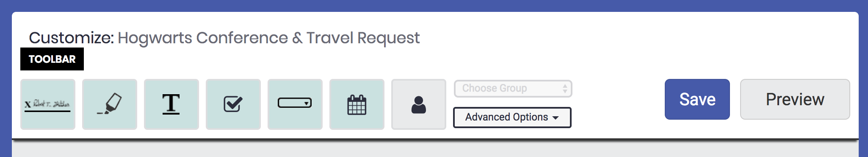Add a dropdown field with the toolbar tool
Image resolution: width=868 pixels, height=157 pixels.
coord(295,104)
